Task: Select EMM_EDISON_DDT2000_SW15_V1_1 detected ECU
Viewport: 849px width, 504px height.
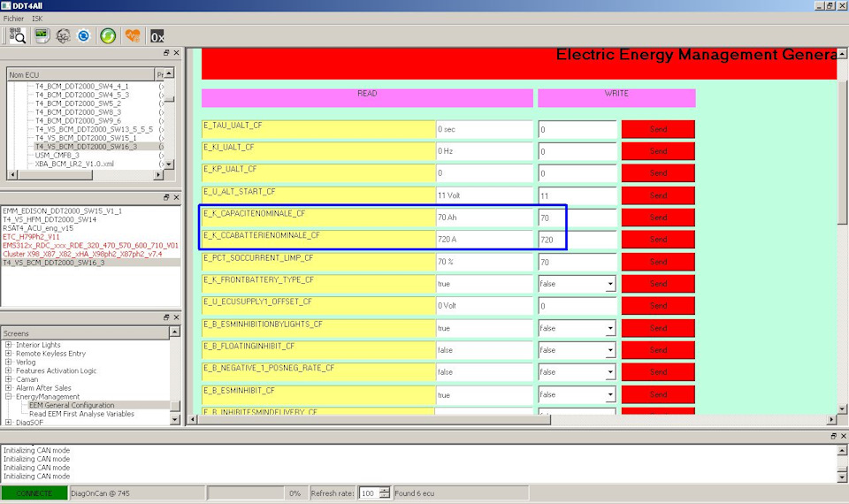Action: tap(62, 211)
